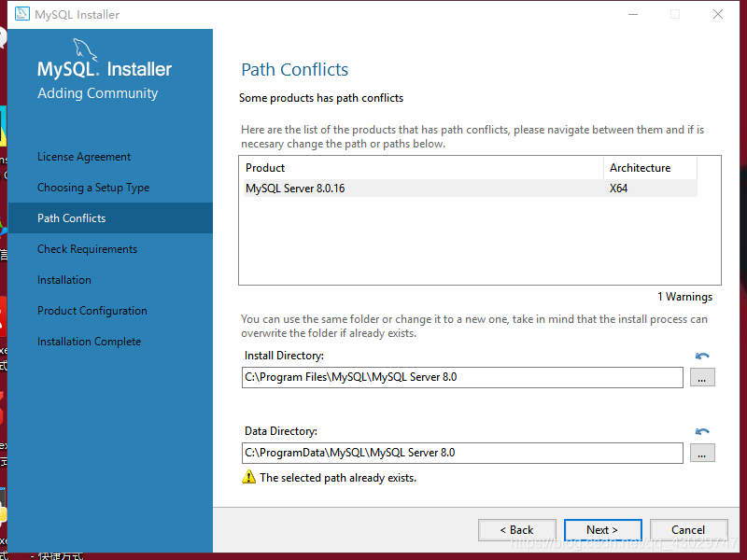Click the MySQL dolphin logo
The image size is (747, 560).
click(85, 50)
